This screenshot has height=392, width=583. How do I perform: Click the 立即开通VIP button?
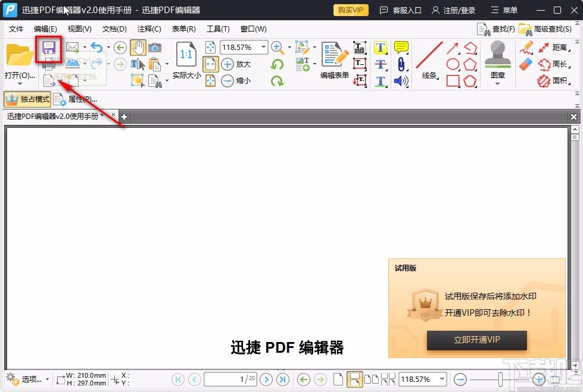476,340
